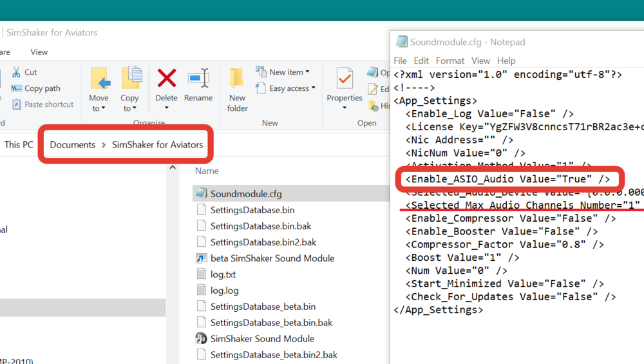The width and height of the screenshot is (644, 364).
Task: Click the Move to folder icon
Action: 100,78
